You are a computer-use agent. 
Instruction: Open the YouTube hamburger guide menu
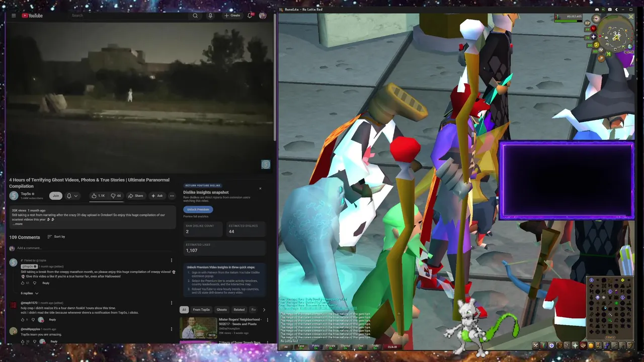tap(14, 16)
